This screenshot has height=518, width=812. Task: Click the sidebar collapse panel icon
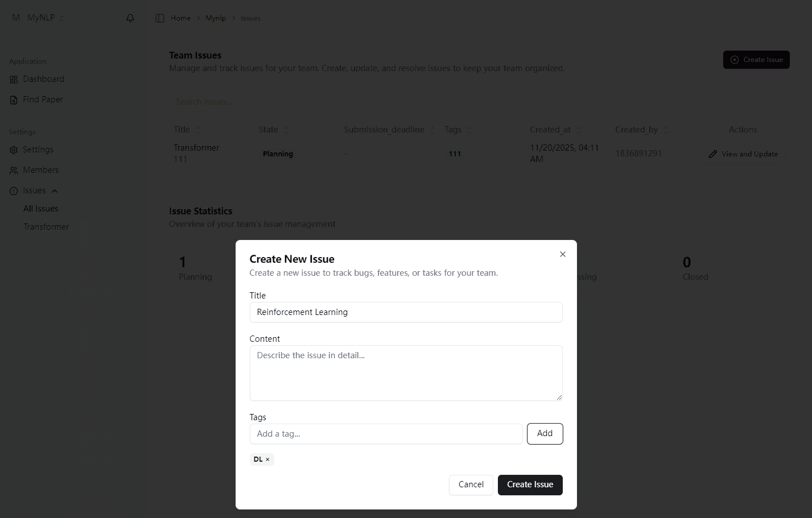[x=159, y=18]
